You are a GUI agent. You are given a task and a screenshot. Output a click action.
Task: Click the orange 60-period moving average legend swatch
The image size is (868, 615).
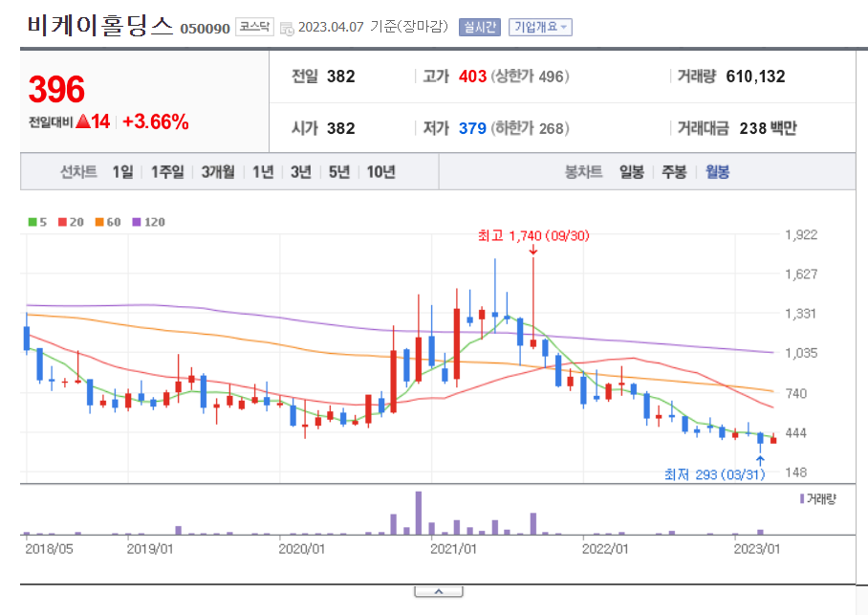coord(99,222)
